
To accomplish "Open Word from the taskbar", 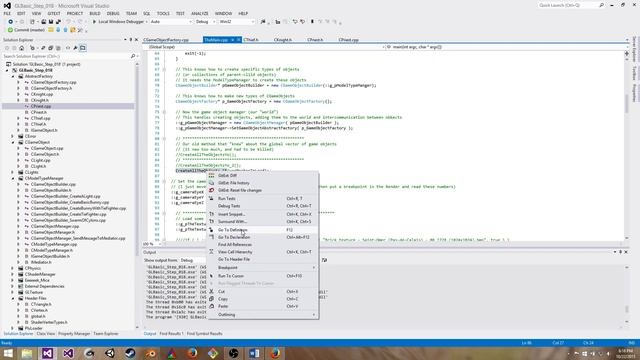I will tap(254, 353).
